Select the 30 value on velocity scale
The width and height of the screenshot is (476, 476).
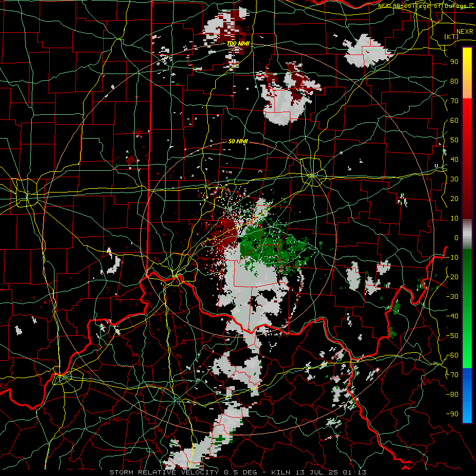click(x=454, y=179)
